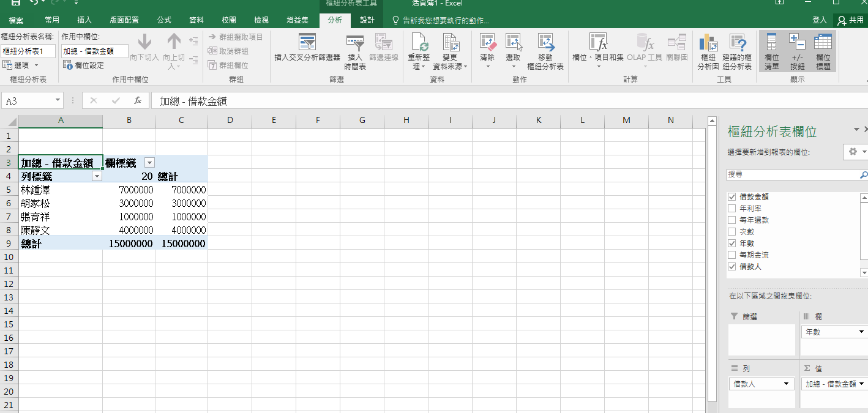Toggle Field Headers (欄位標題) display
This screenshot has width=868, height=413.
[x=823, y=51]
